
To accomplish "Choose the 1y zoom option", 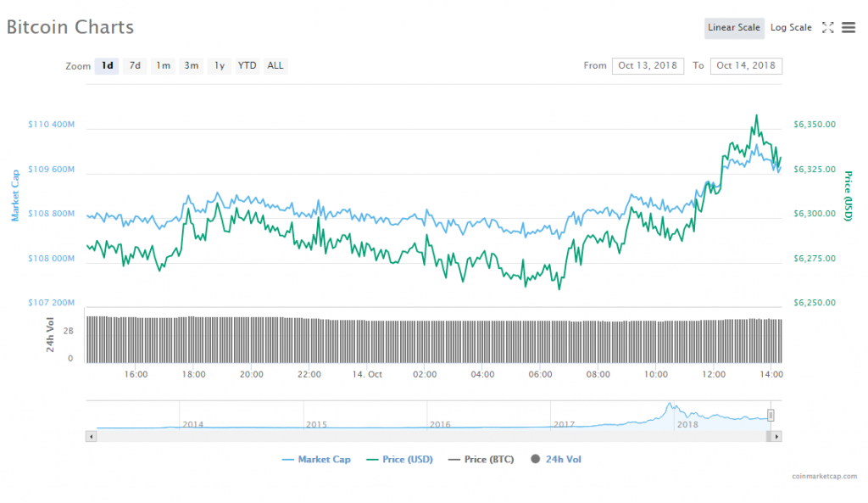I will coord(220,65).
